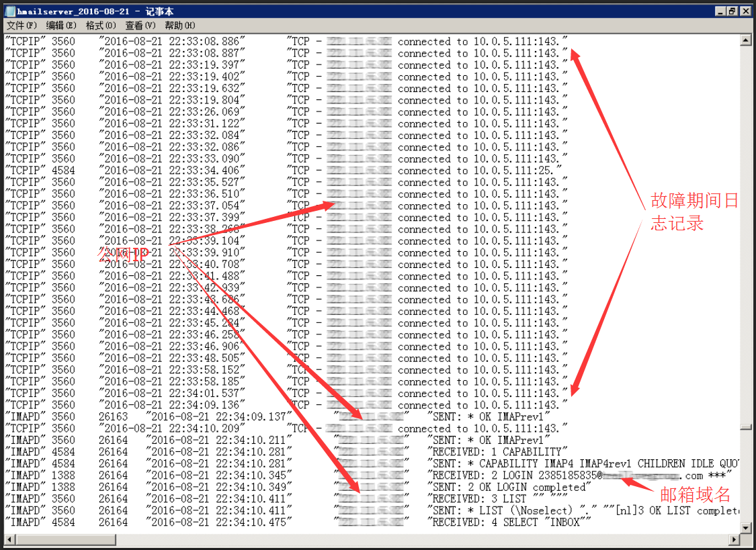Minimize the Notepad window

[720, 11]
